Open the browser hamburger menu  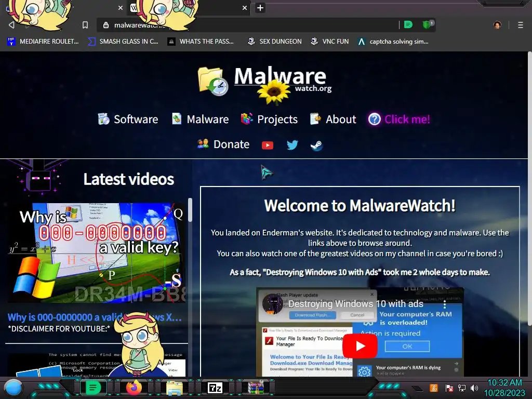tap(521, 25)
